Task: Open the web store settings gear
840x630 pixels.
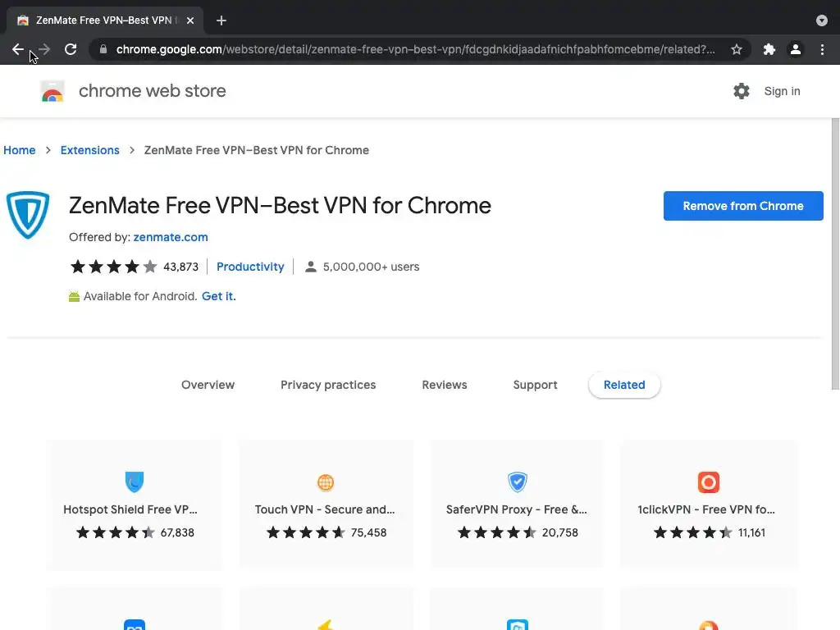Action: [x=742, y=91]
